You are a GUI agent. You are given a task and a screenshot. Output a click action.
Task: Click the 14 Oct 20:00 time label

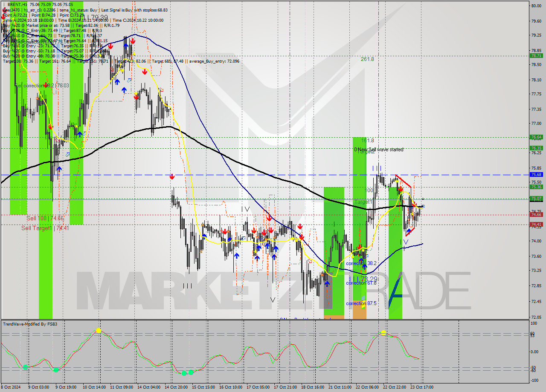(177, 387)
